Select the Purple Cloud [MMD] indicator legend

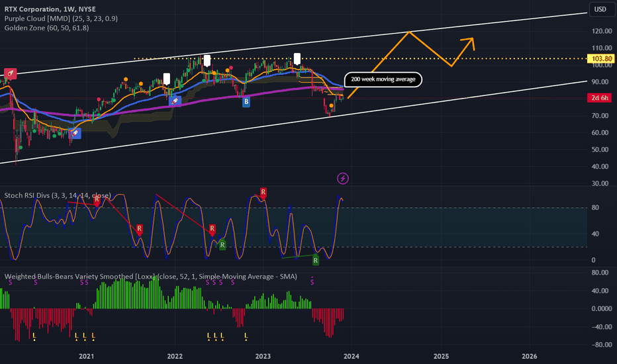point(61,19)
